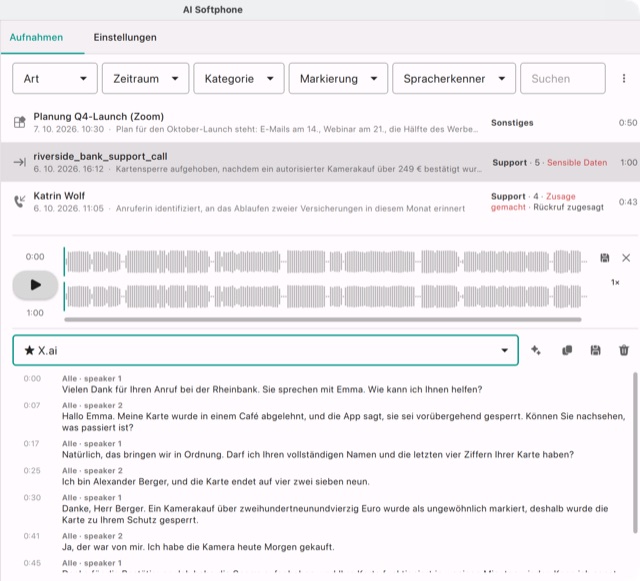The width and height of the screenshot is (640, 581).
Task: Click the lower audio waveform track
Action: coord(325,296)
